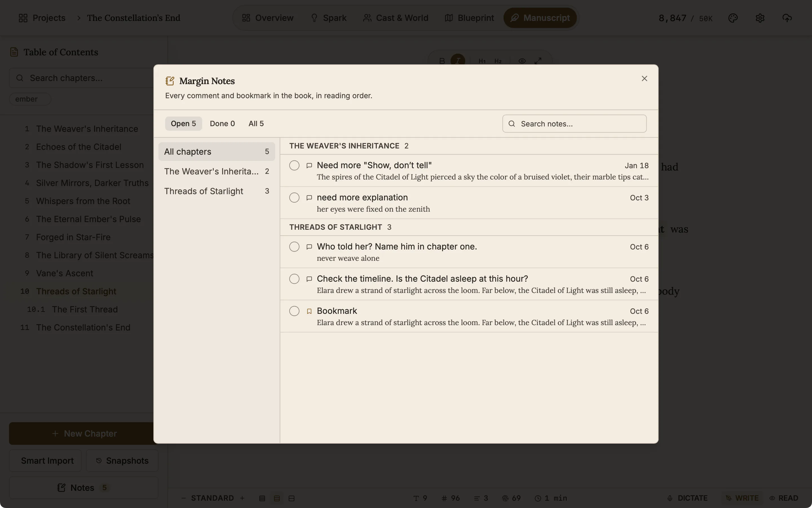Open the Bookmark entry text
Viewport: 812px width, 508px height.
coord(337,311)
